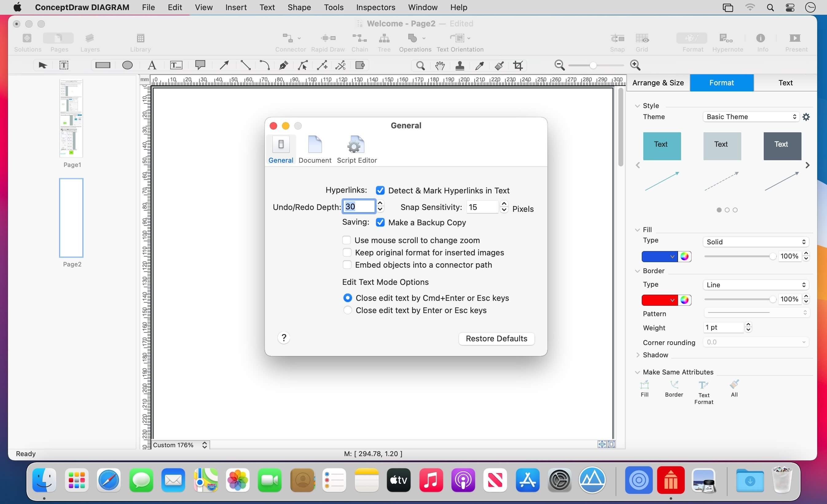Pick the hand pan tool
This screenshot has height=504, width=827.
pos(440,65)
